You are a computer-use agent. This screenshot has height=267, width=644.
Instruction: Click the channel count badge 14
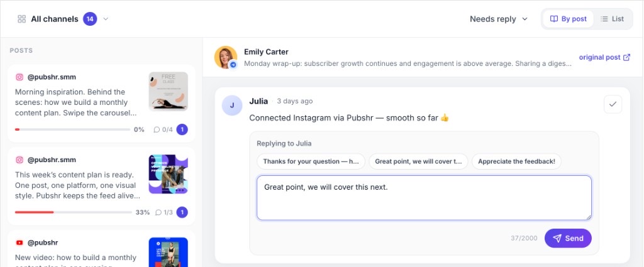(90, 19)
